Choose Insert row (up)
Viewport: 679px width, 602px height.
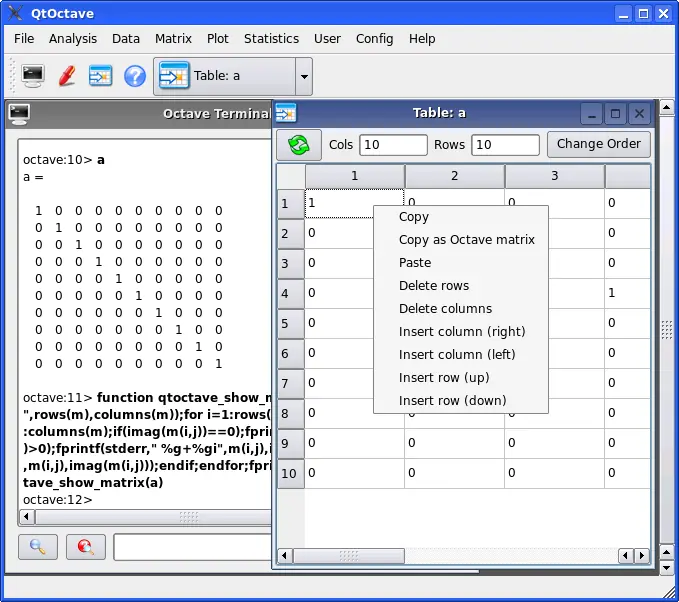[461, 378]
